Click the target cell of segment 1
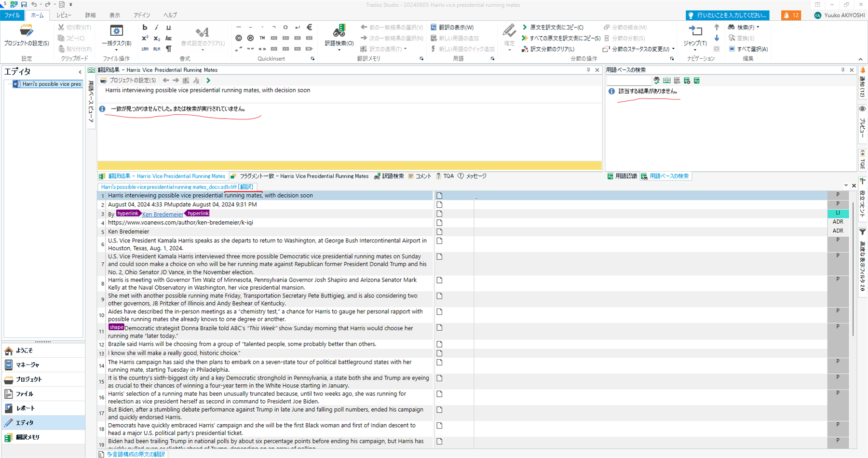Image resolution: width=868 pixels, height=458 pixels. click(x=651, y=196)
